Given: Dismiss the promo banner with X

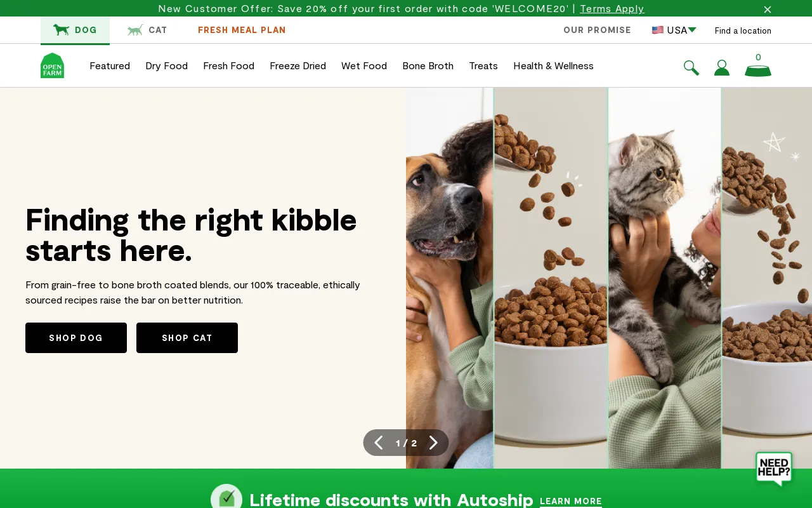Looking at the screenshot, I should coord(768,10).
